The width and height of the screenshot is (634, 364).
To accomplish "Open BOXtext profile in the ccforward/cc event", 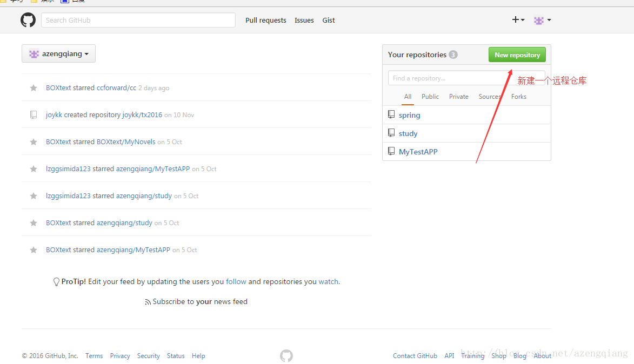I will coord(58,87).
